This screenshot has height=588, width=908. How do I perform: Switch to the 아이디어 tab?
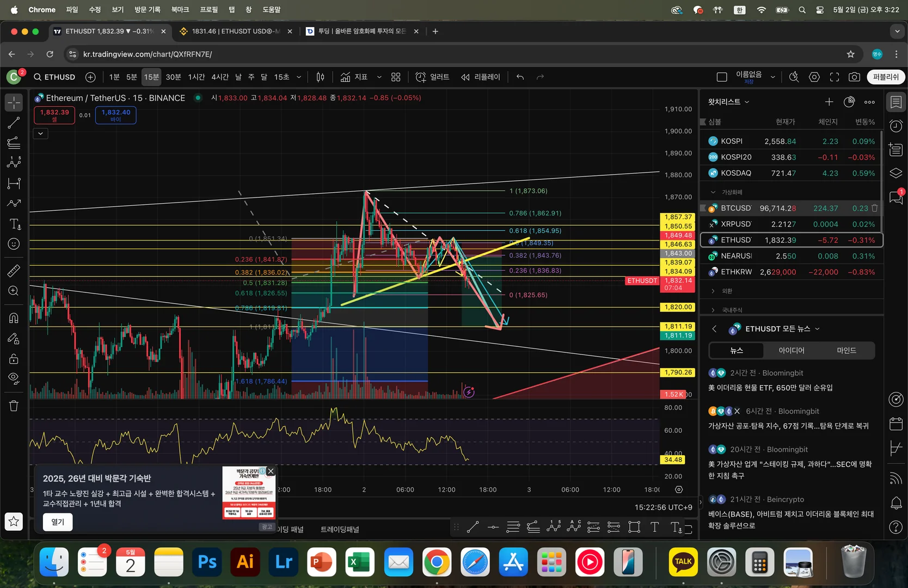click(791, 351)
